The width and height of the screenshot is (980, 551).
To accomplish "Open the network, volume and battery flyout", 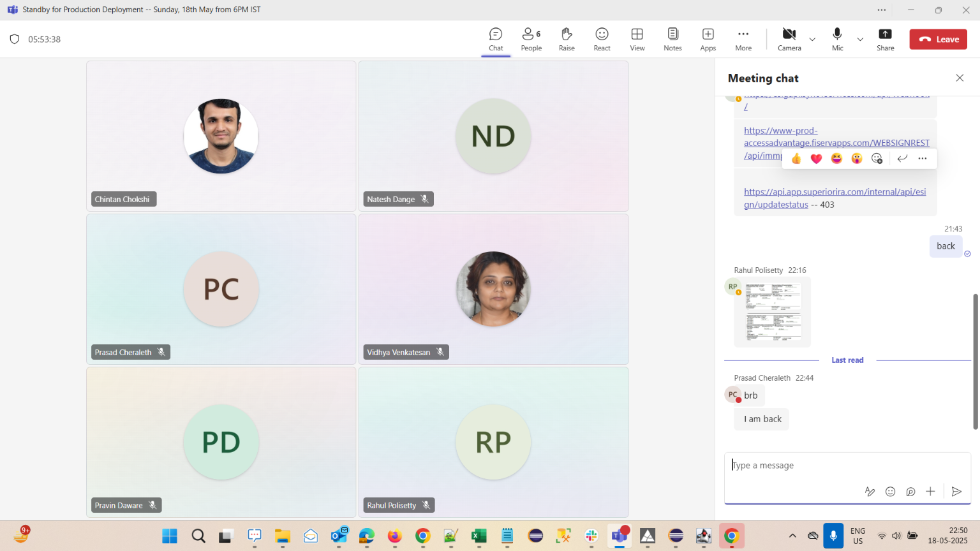I will click(897, 536).
